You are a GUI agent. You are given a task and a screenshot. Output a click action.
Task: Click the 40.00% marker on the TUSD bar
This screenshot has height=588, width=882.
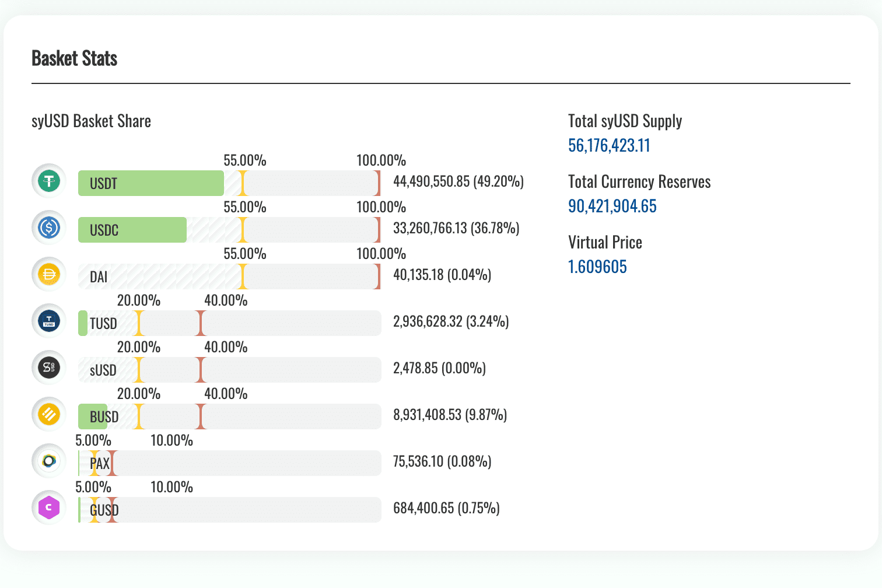[x=201, y=323]
